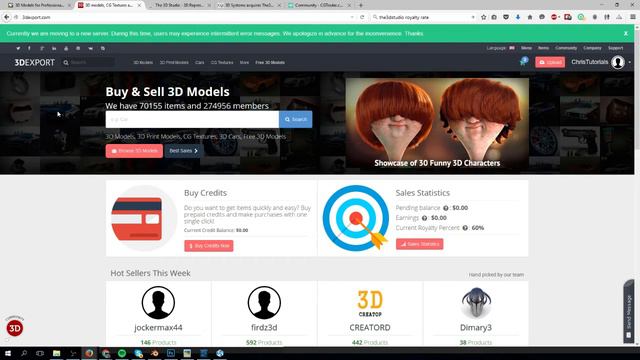Click the ChrisTutorials profile avatar
The height and width of the screenshot is (360, 640).
[618, 62]
